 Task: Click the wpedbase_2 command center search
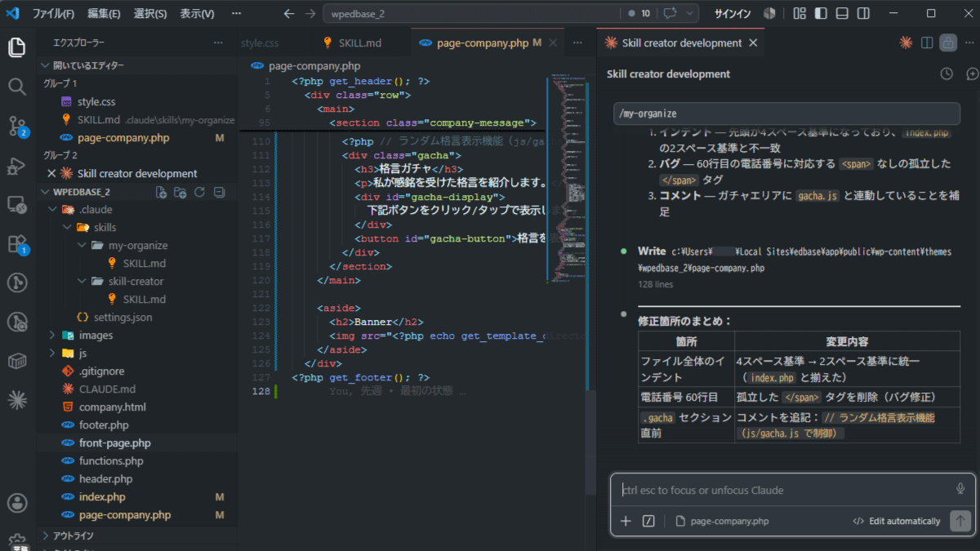click(x=470, y=14)
